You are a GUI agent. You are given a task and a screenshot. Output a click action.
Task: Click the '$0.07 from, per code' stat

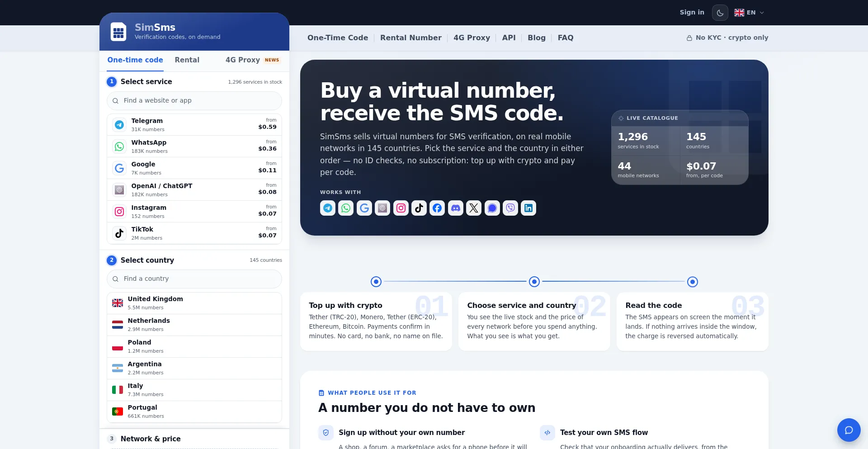pyautogui.click(x=714, y=170)
